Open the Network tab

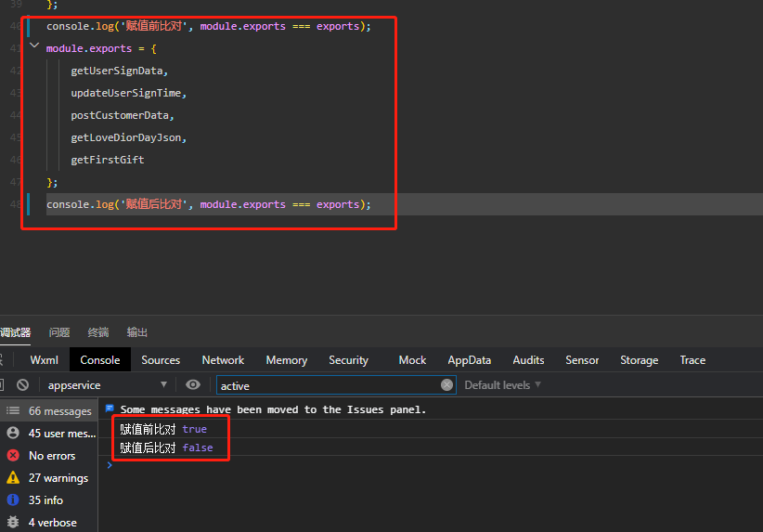click(x=223, y=360)
